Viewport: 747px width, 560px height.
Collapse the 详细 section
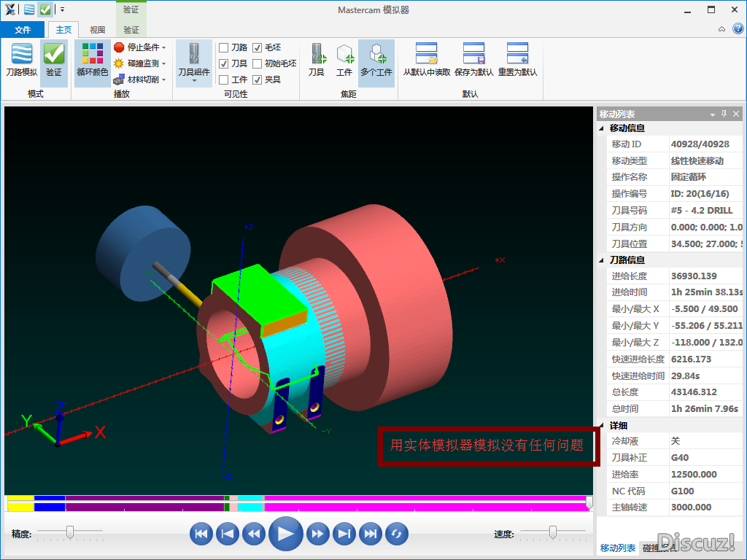pos(601,425)
